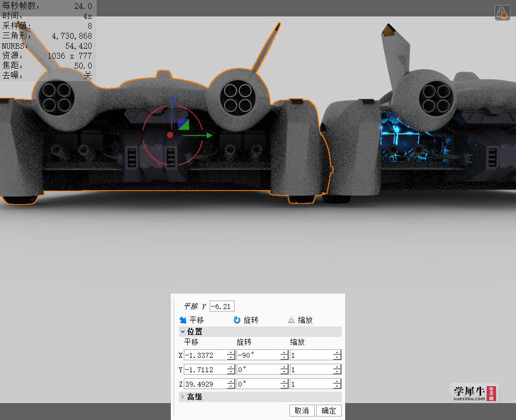
Task: Click the 每秒帧数 value 24.0
Action: [x=83, y=6]
